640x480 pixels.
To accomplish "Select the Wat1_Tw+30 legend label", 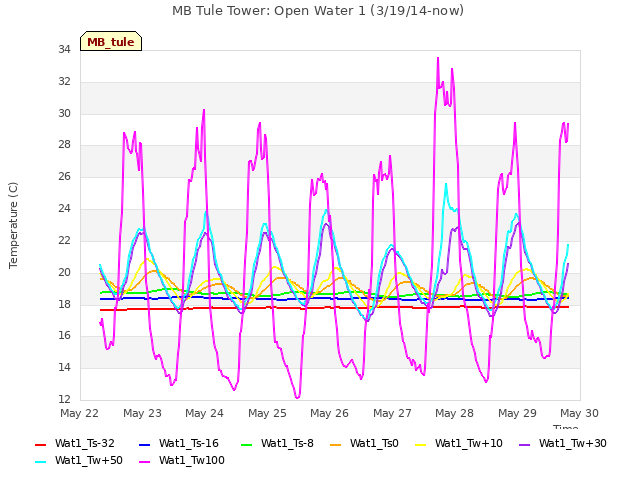I will pyautogui.click(x=573, y=444).
